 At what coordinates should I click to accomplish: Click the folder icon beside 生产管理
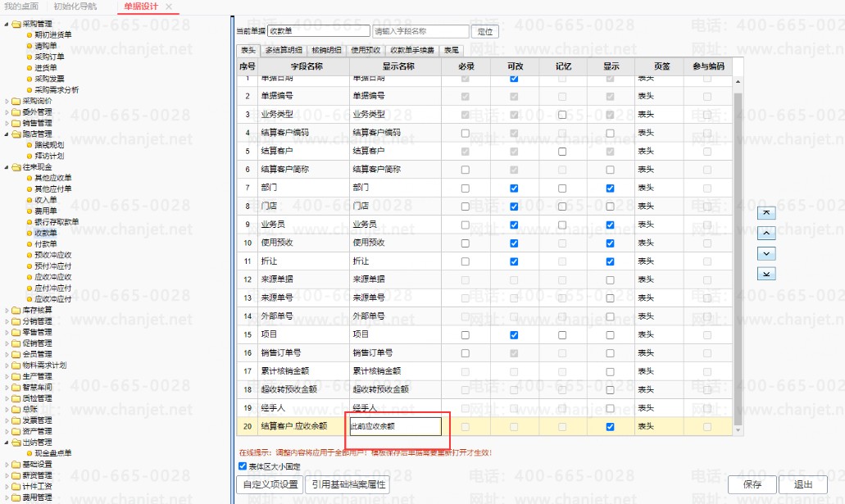(x=16, y=376)
